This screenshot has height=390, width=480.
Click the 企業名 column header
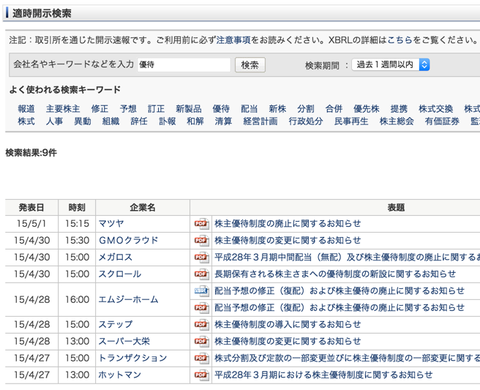(x=143, y=208)
